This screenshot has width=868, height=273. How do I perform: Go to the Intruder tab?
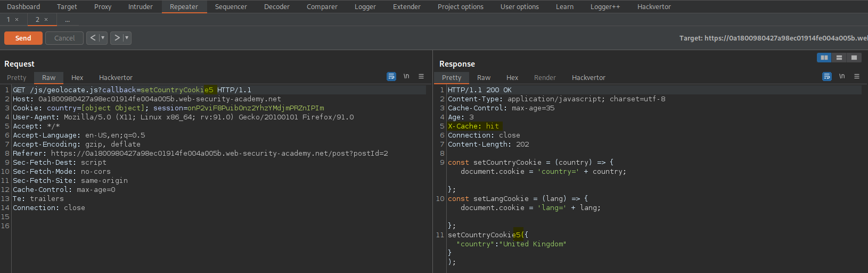pyautogui.click(x=141, y=7)
